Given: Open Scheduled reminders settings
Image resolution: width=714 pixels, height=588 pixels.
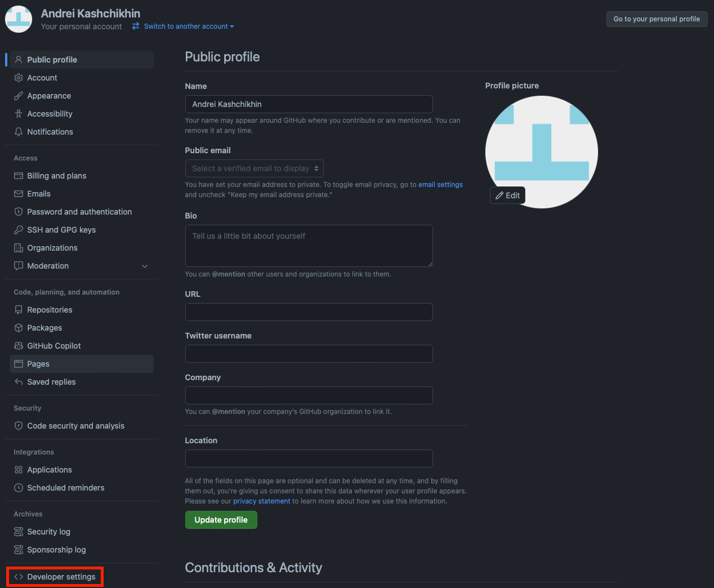Looking at the screenshot, I should click(82, 488).
